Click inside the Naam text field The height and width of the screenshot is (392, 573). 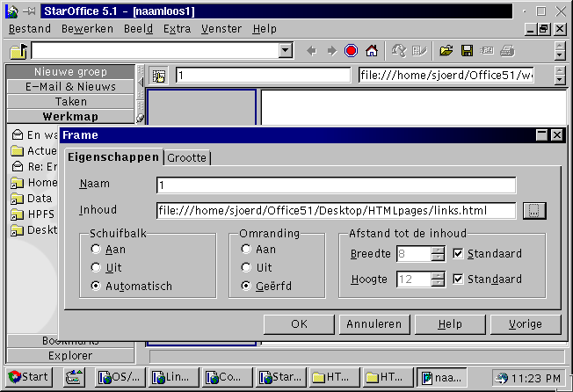pos(337,185)
